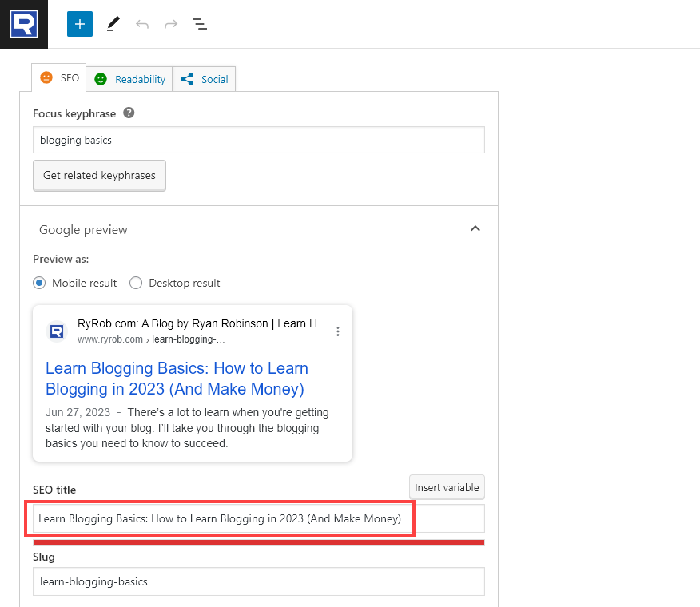The height and width of the screenshot is (607, 700).
Task: Click the redo arrow icon
Action: coord(170,24)
